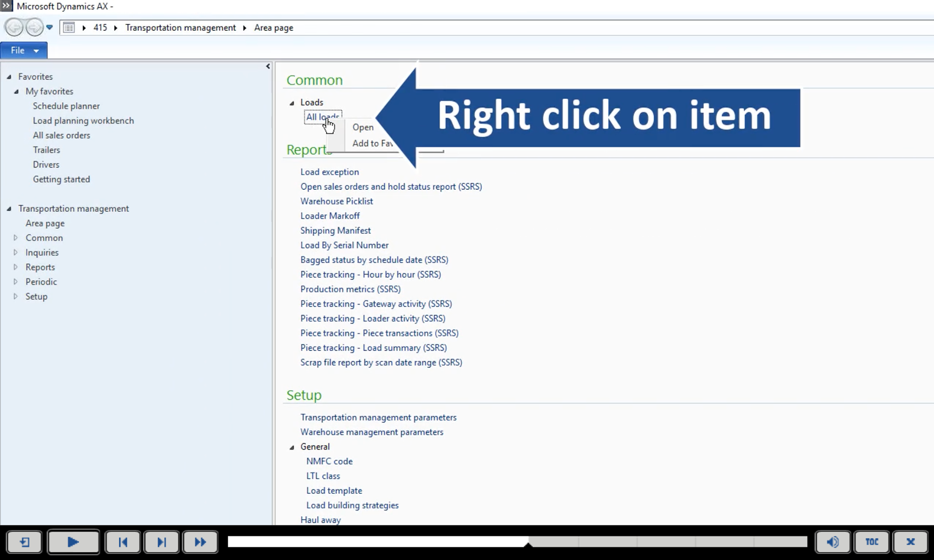Screen dimensions: 934x560
Task: Open Load planning workbench favorite
Action: (x=83, y=121)
